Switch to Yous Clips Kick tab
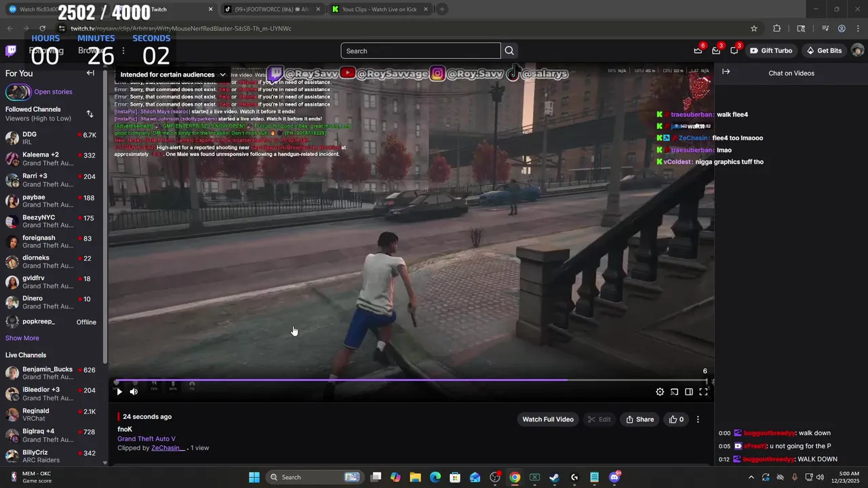 click(380, 9)
